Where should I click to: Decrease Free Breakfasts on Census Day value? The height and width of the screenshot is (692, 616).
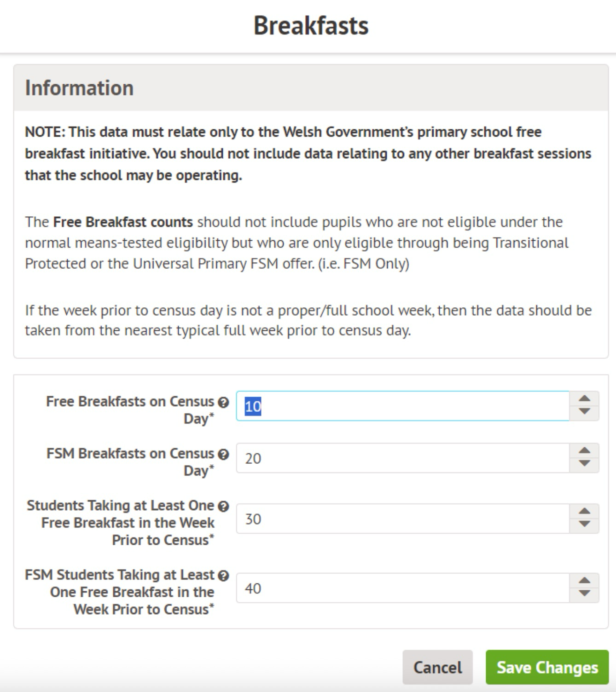point(584,411)
